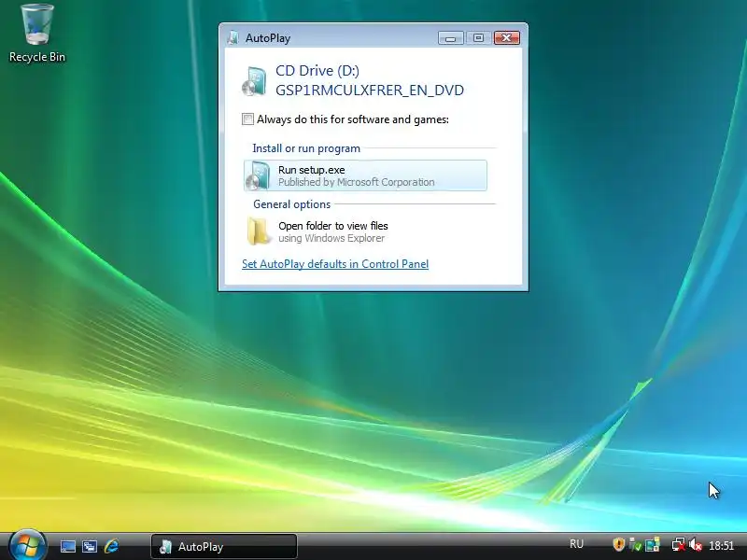Click the Windows Sidebar tray icon

652,544
